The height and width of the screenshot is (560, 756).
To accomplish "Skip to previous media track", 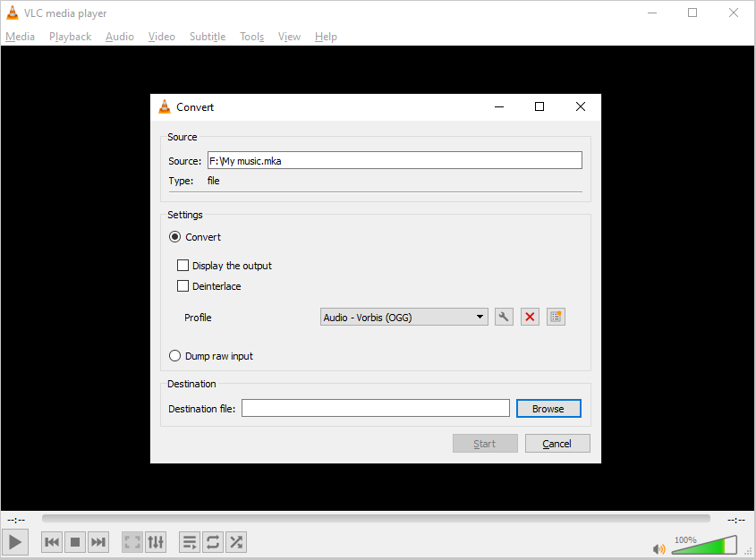I will [52, 542].
